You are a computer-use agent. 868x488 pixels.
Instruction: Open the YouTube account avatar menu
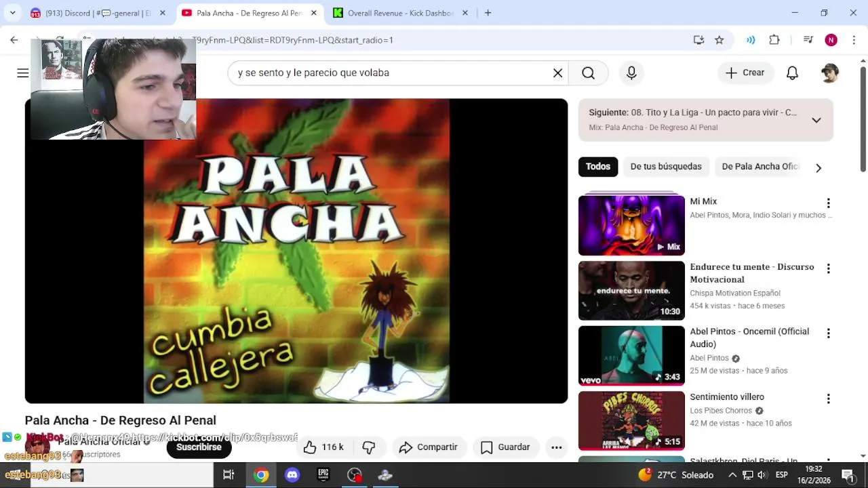coord(829,73)
